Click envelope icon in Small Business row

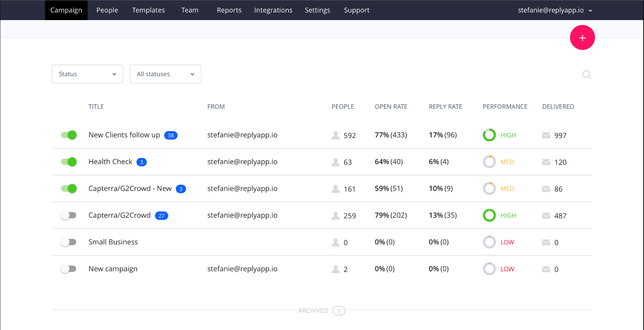pyautogui.click(x=546, y=242)
